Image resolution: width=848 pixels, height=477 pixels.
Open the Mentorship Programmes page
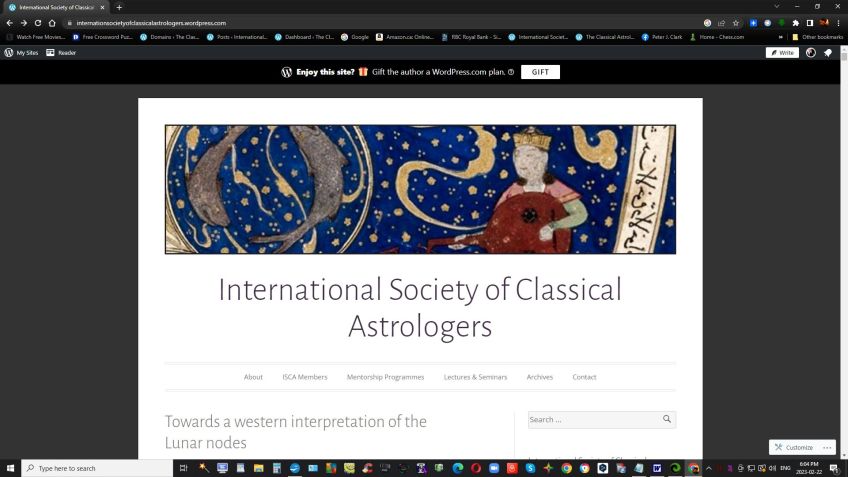click(386, 377)
